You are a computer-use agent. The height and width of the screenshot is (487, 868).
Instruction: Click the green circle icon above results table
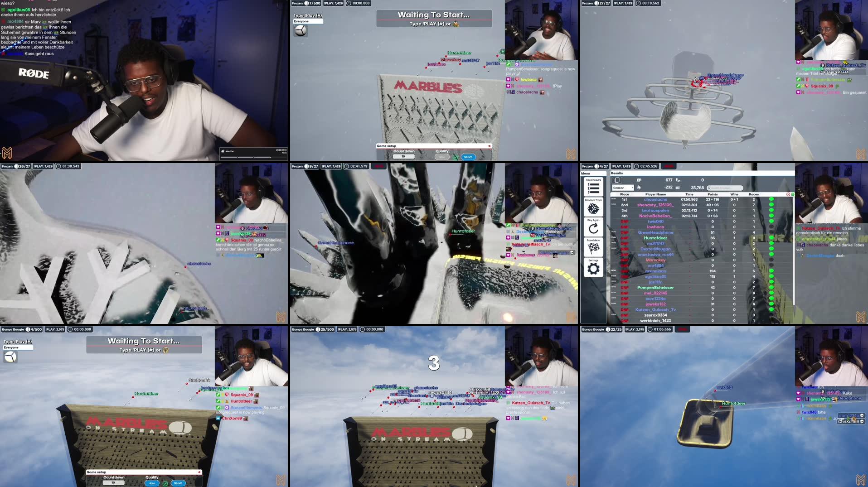tap(793, 194)
